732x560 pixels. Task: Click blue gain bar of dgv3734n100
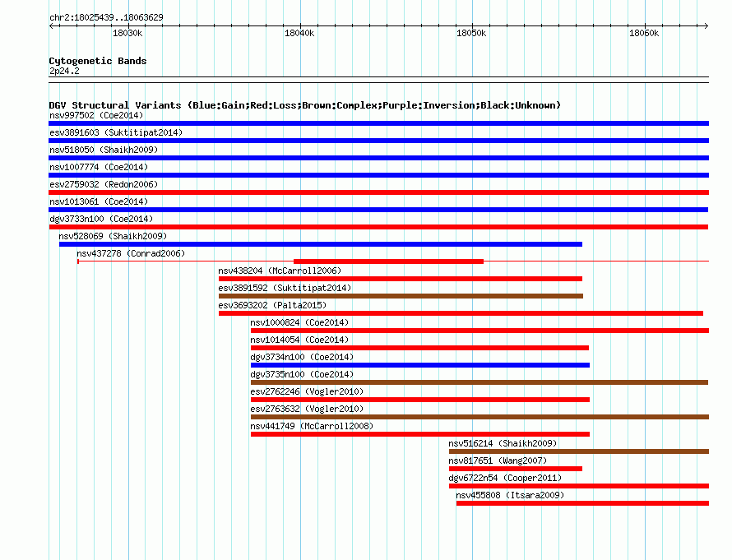coord(420,365)
